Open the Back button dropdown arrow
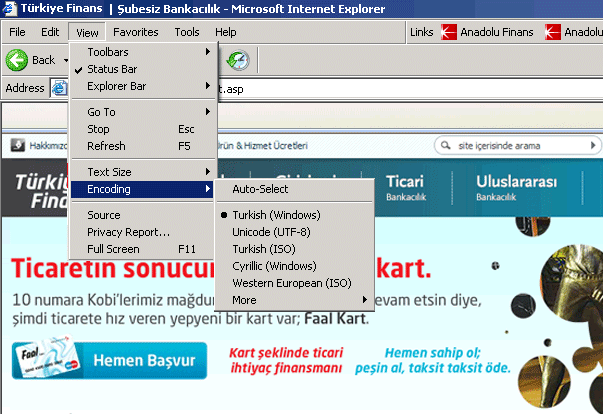603x414 pixels. coord(66,60)
